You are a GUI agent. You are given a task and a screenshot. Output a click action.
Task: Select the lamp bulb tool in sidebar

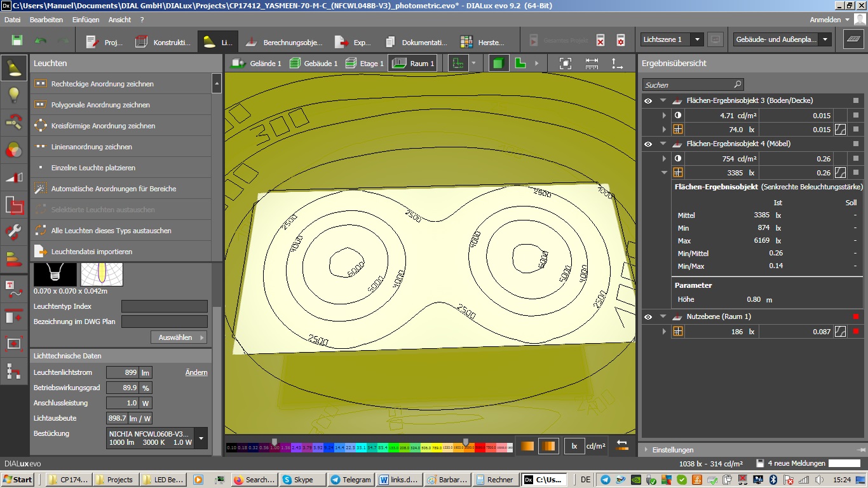pyautogui.click(x=13, y=95)
